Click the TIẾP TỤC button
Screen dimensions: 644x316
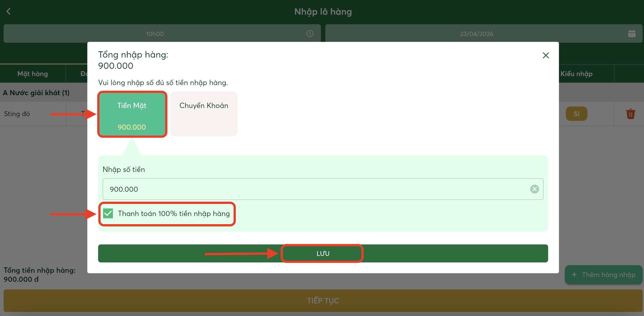[x=323, y=300]
